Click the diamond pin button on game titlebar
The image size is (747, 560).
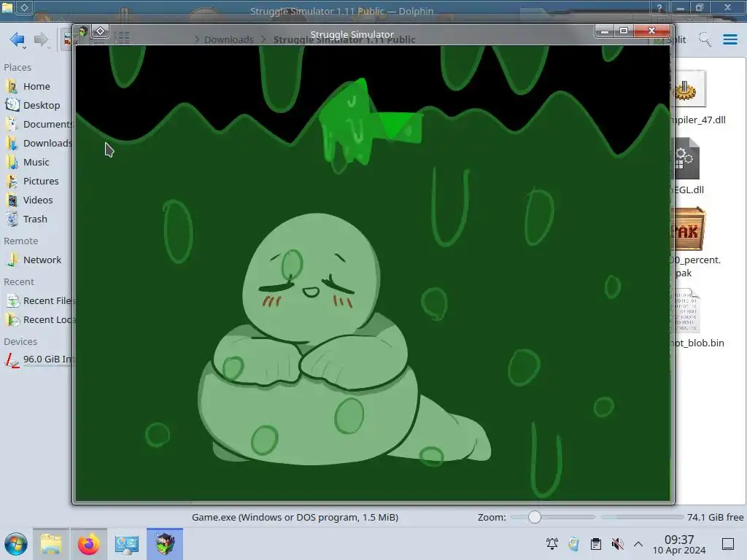[101, 31]
